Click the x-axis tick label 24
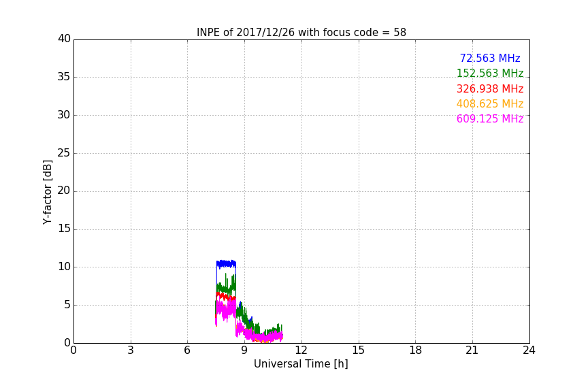The width and height of the screenshot is (588, 392). [x=529, y=350]
